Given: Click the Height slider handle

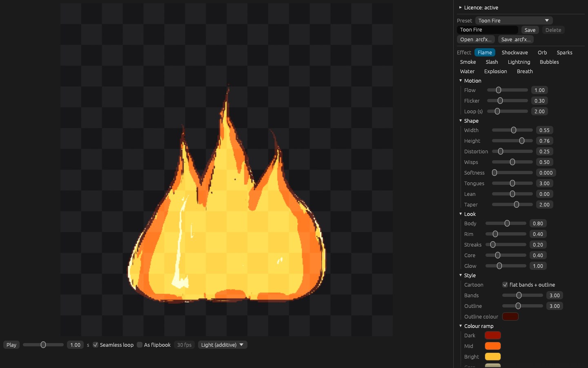Looking at the screenshot, I should 522,141.
